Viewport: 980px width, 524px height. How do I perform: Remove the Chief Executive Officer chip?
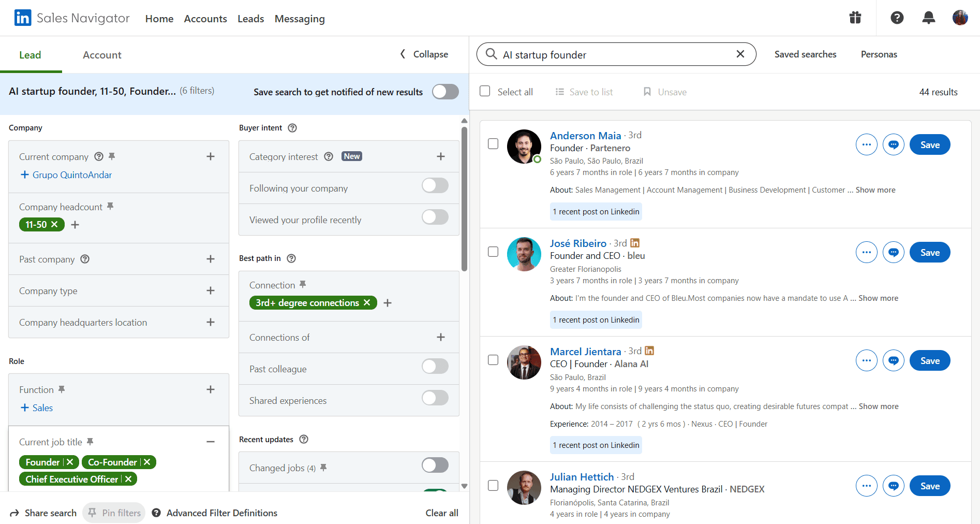pyautogui.click(x=128, y=479)
